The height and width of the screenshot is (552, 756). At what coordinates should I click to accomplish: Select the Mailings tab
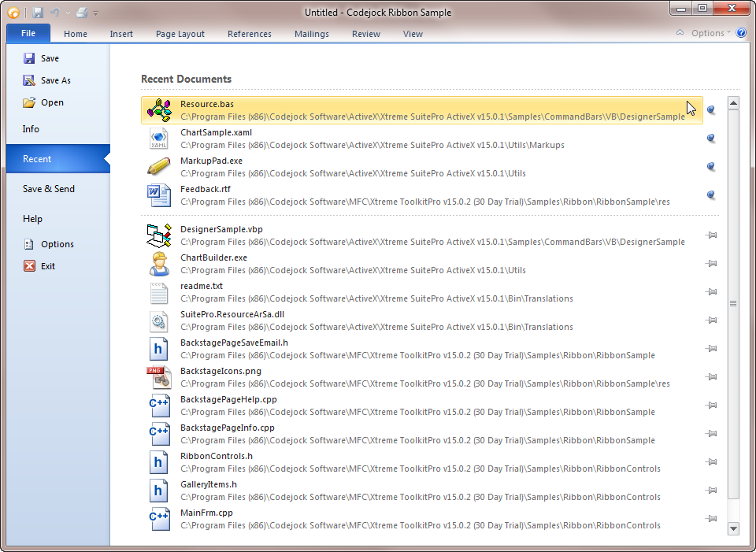[312, 34]
